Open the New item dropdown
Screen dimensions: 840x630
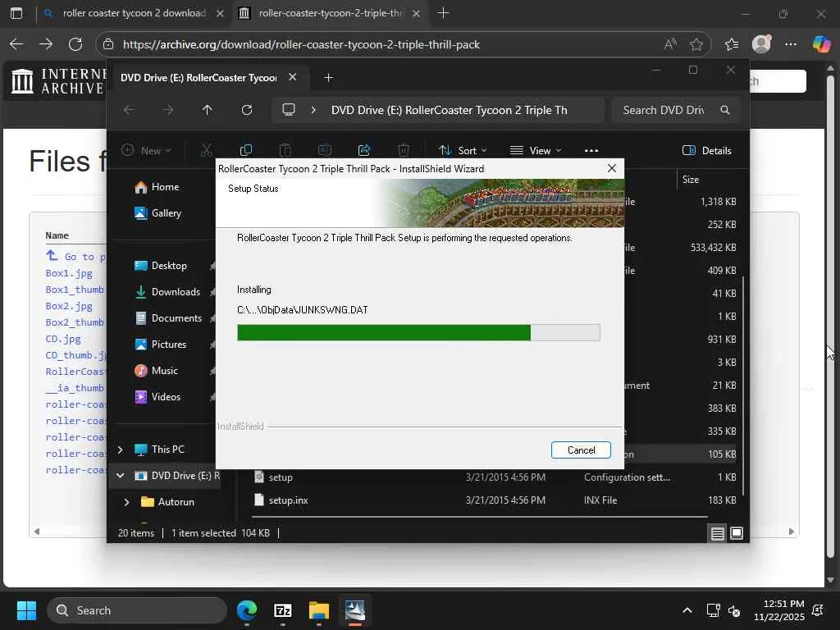(146, 151)
